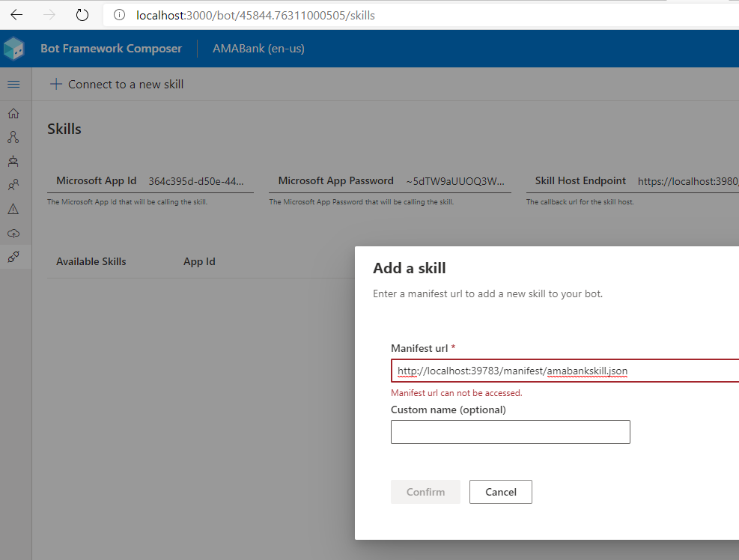Click the Bot Framework Composer title

(112, 49)
